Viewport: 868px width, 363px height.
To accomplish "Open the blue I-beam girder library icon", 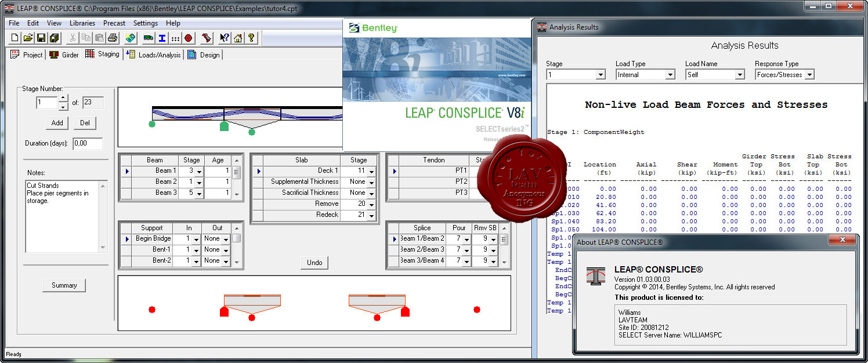I will (161, 38).
